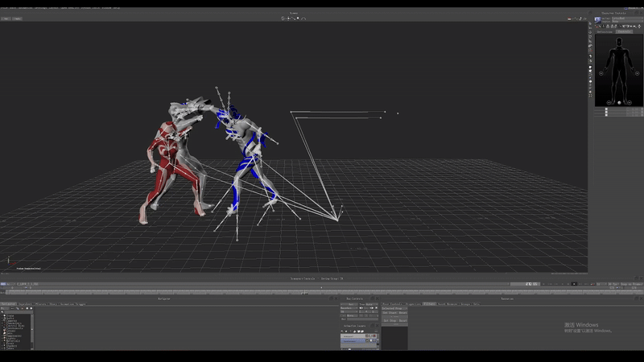The width and height of the screenshot is (644, 362).
Task: Open the layer dropdown in Key Controls
Action: (x=349, y=308)
